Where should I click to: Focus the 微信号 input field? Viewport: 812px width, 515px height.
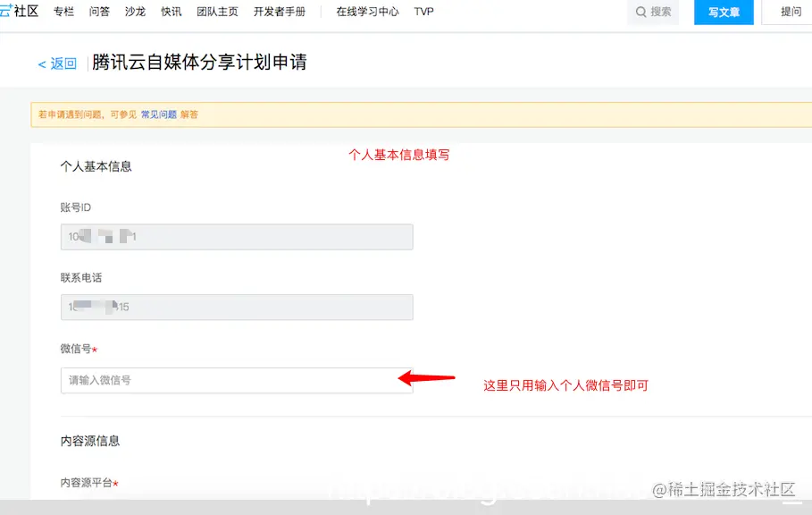pyautogui.click(x=237, y=380)
